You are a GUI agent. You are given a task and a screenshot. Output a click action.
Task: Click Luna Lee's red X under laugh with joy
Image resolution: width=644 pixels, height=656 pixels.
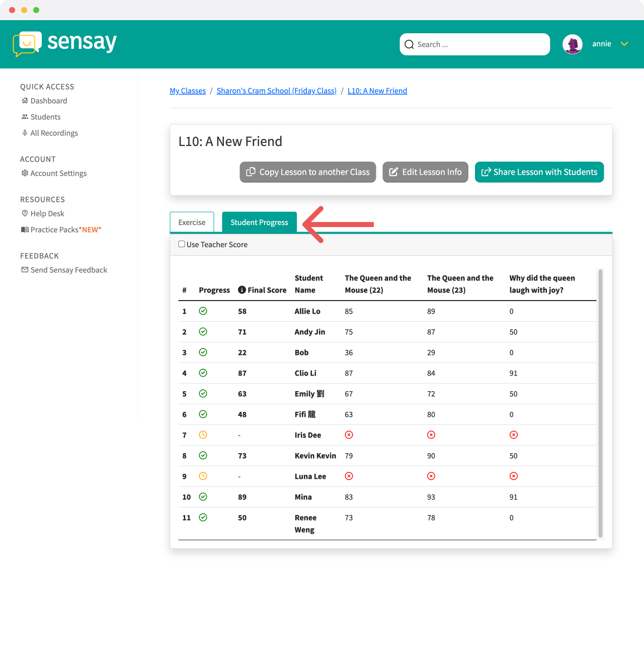pos(514,476)
